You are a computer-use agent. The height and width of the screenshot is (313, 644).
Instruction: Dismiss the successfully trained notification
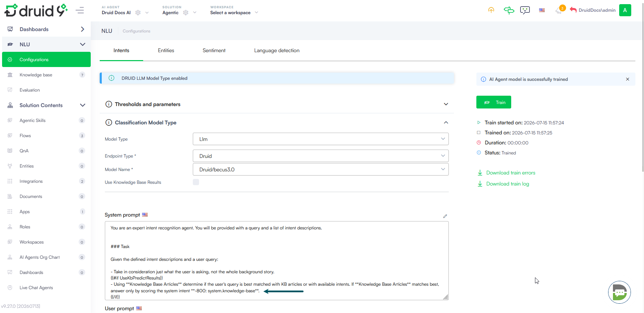point(627,79)
